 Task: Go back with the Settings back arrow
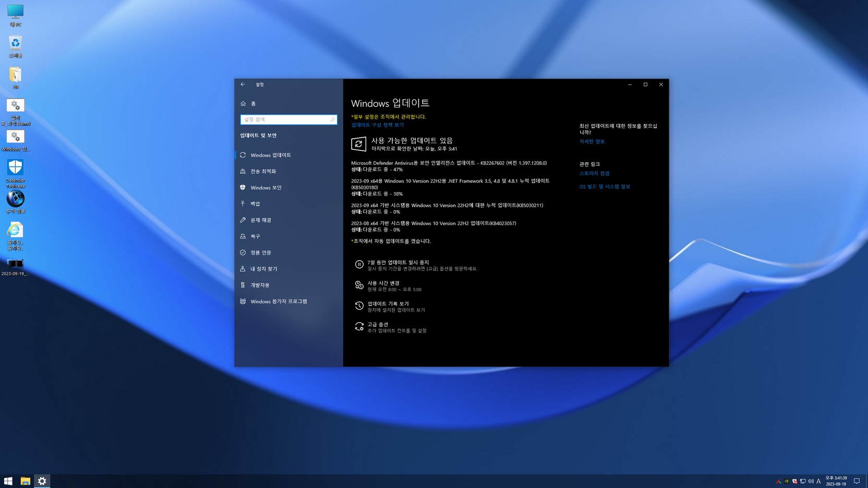click(x=243, y=84)
